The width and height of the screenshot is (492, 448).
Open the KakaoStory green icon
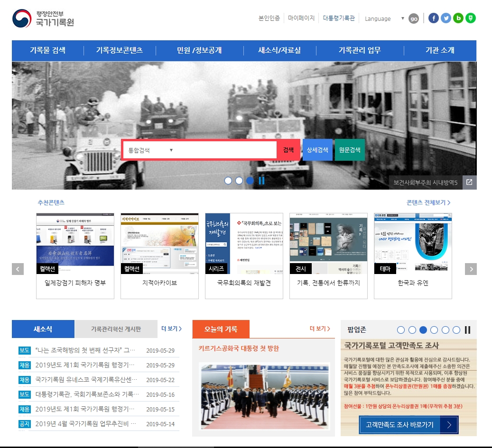tap(471, 18)
